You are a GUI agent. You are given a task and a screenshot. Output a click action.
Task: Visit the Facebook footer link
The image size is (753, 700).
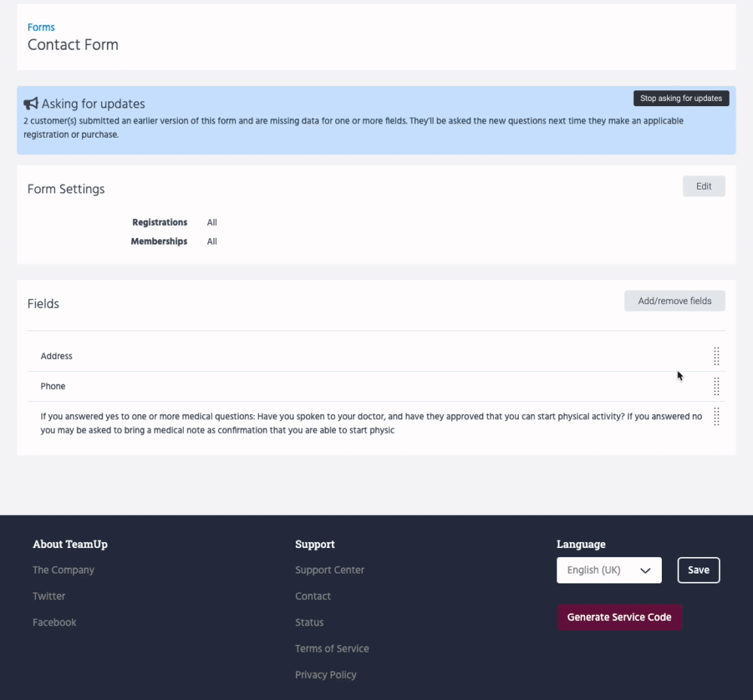tap(54, 622)
